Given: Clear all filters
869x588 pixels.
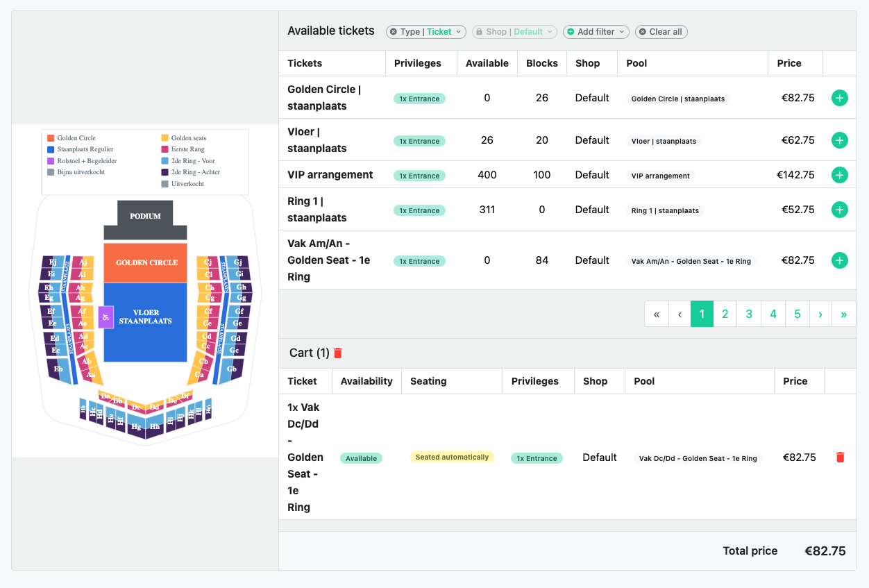Looking at the screenshot, I should pyautogui.click(x=661, y=32).
